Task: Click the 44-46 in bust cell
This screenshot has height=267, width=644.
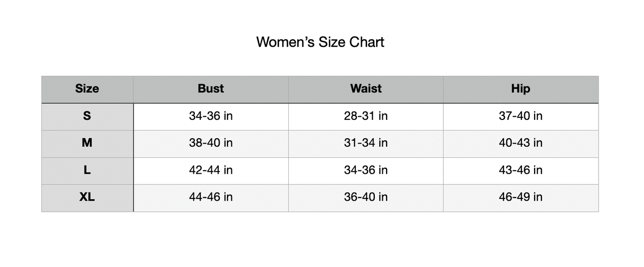Action: [x=211, y=197]
